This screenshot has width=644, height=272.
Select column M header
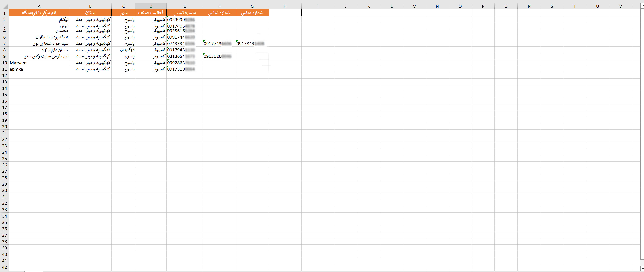pyautogui.click(x=414, y=6)
